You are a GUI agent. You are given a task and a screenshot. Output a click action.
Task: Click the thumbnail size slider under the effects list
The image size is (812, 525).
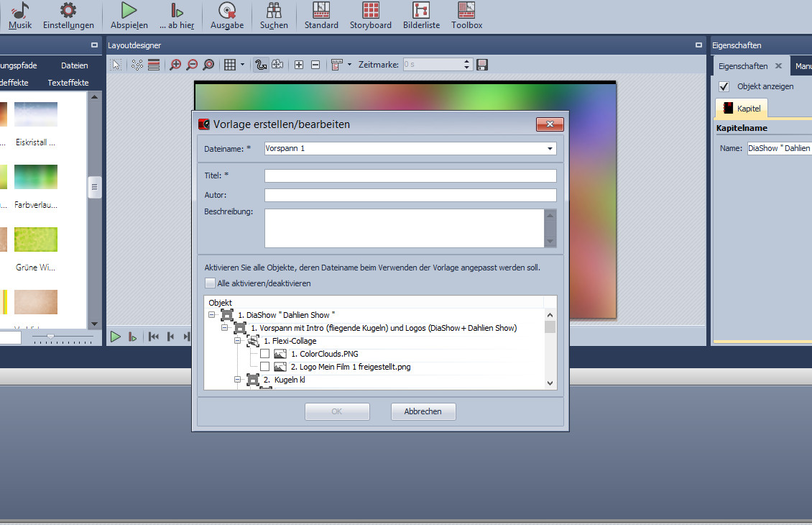pos(51,336)
